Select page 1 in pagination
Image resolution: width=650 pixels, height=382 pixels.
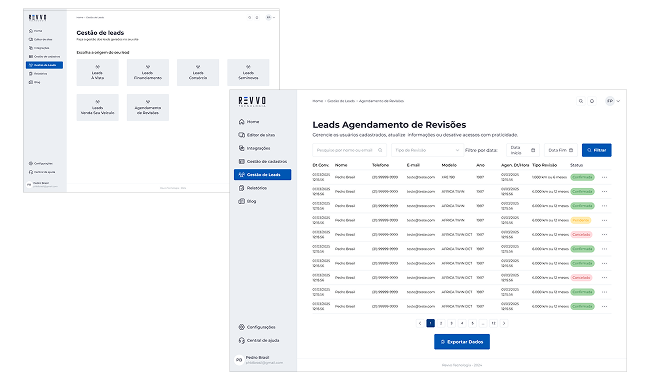[x=430, y=323]
